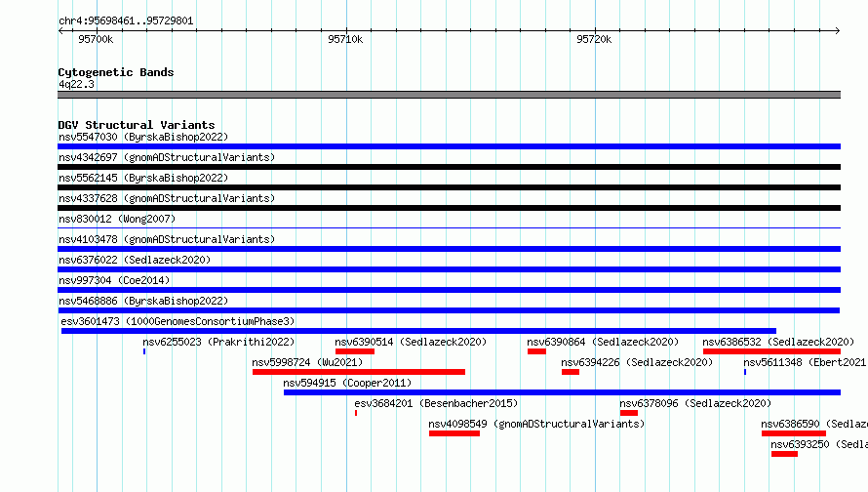
Task: Select the blue nsv997304 variant bar
Action: pyautogui.click(x=449, y=290)
